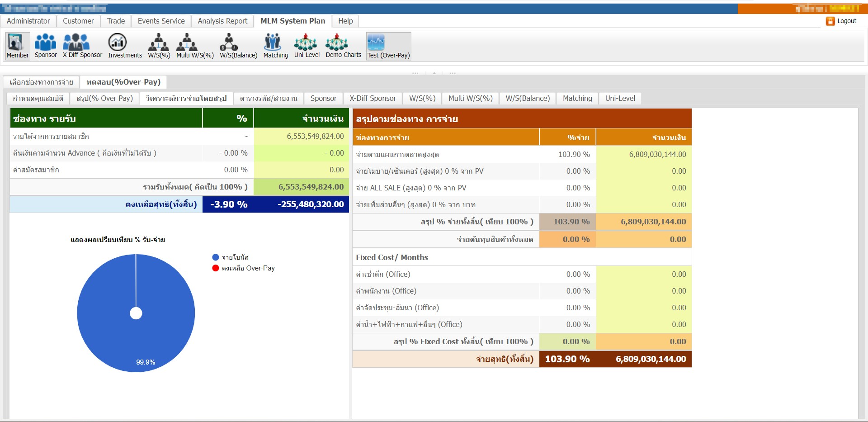868x422 pixels.
Task: Switch to the Events Service menu
Action: point(161,21)
